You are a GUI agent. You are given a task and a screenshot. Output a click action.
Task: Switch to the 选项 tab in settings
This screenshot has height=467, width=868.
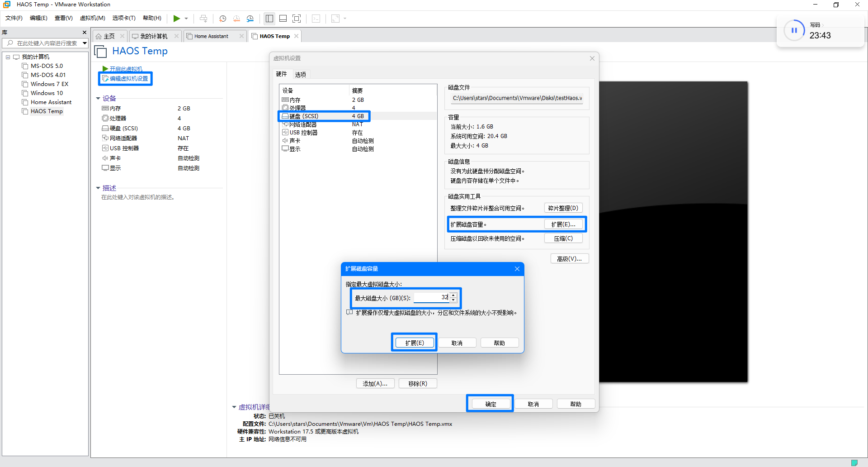300,74
